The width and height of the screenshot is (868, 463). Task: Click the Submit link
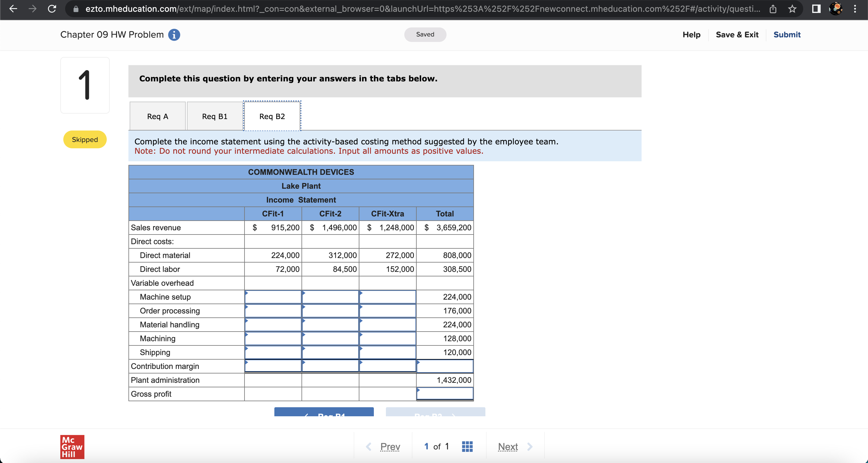pos(787,35)
